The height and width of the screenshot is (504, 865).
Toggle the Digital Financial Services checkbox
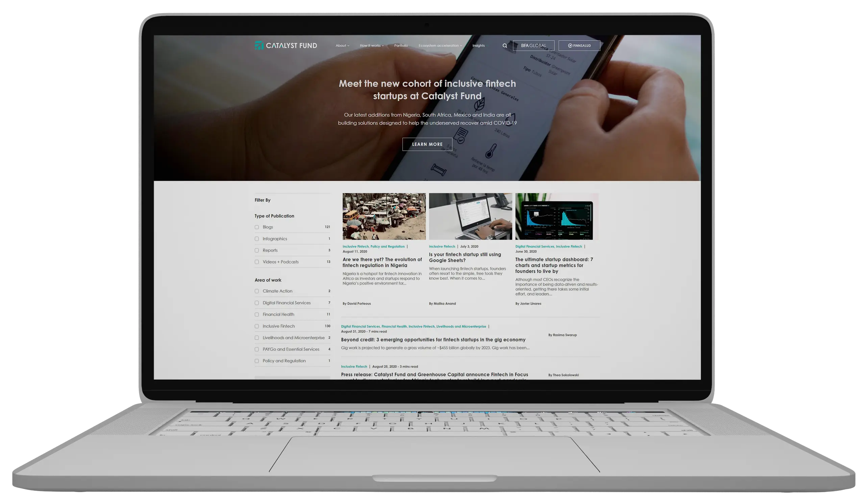pyautogui.click(x=257, y=302)
